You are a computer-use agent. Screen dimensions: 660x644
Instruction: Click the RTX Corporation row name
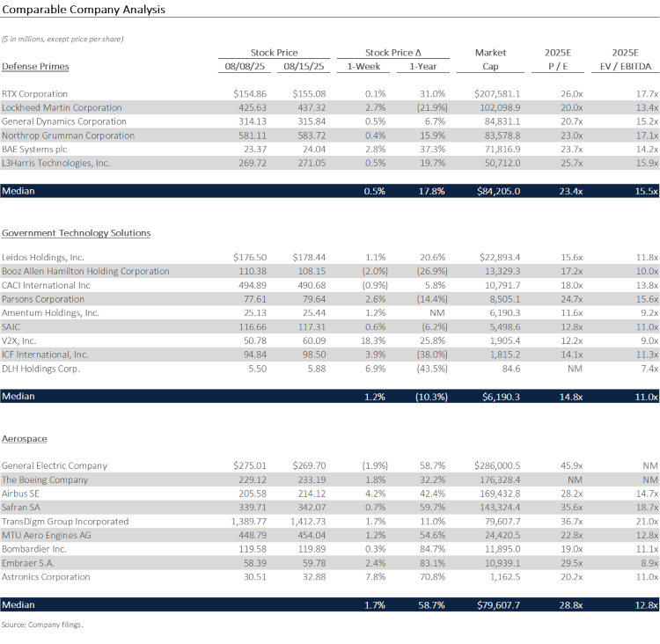pyautogui.click(x=34, y=93)
